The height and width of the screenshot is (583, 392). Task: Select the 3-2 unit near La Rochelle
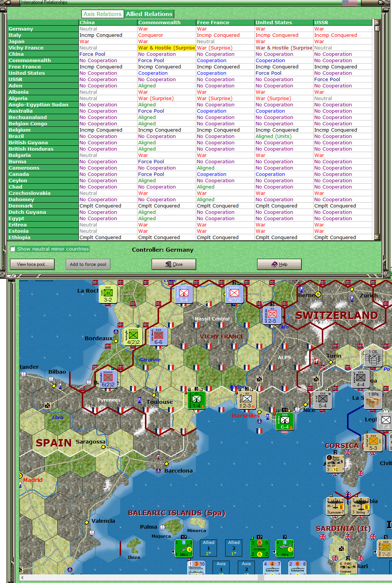108,294
